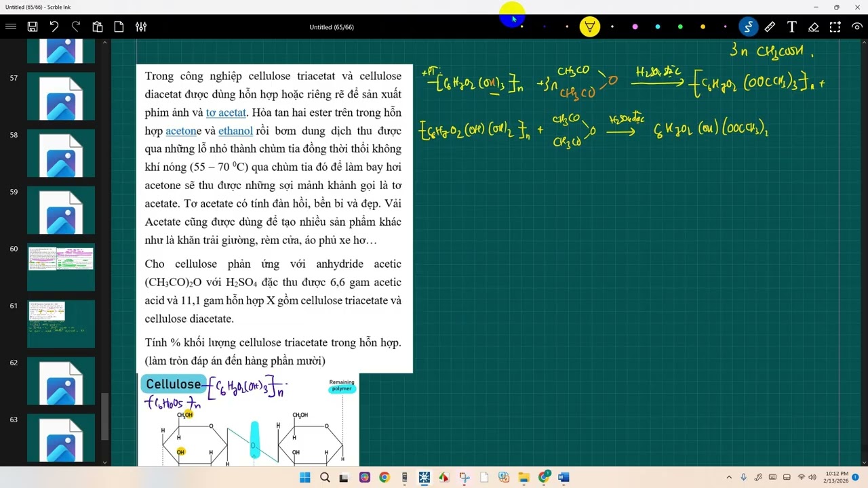The height and width of the screenshot is (488, 868).
Task: Open the hamburger menu
Action: (x=10, y=27)
